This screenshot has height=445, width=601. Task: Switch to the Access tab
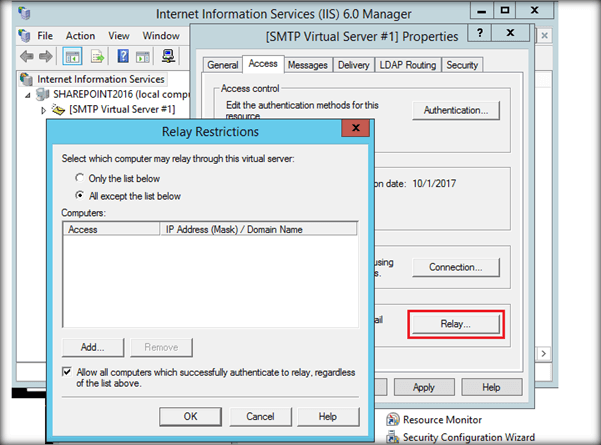pos(263,64)
